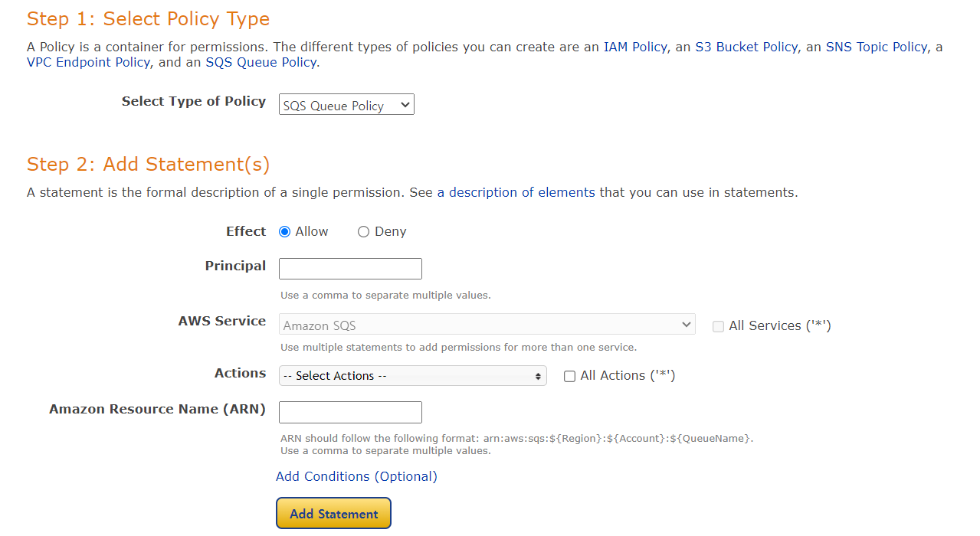Viewport: 980px width, 536px height.
Task: Visit the SNS Topic Policy link
Action: click(x=876, y=47)
